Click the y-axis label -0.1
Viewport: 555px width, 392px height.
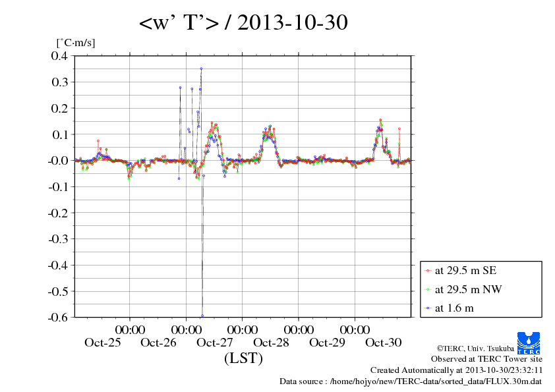point(58,186)
